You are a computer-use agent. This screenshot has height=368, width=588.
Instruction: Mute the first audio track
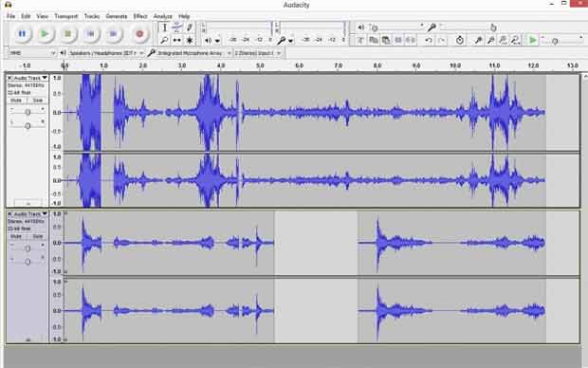(x=16, y=101)
